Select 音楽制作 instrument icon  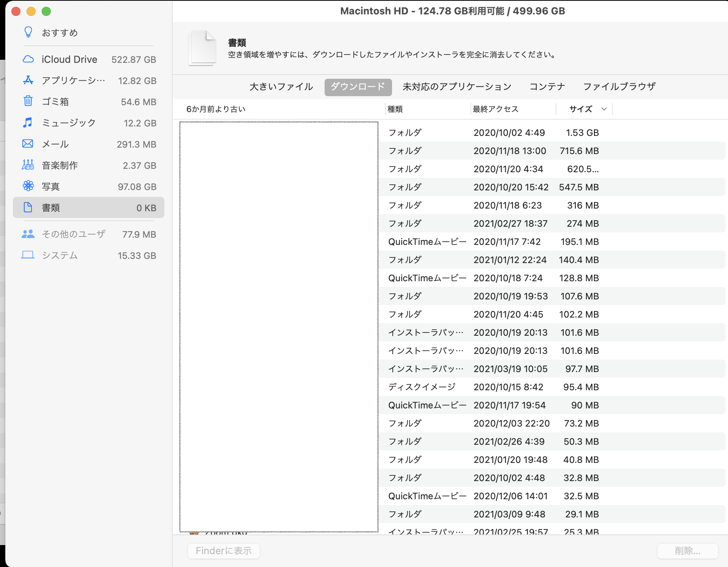[x=28, y=165]
